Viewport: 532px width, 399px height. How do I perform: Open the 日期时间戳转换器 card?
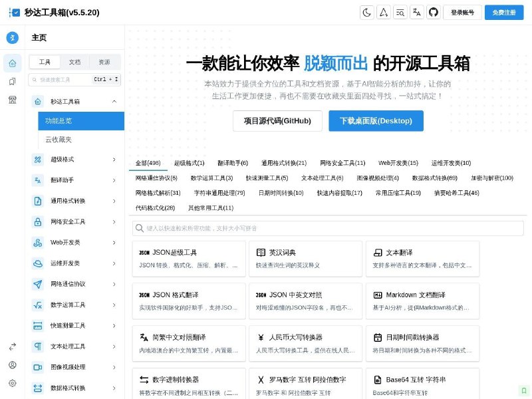point(422,344)
